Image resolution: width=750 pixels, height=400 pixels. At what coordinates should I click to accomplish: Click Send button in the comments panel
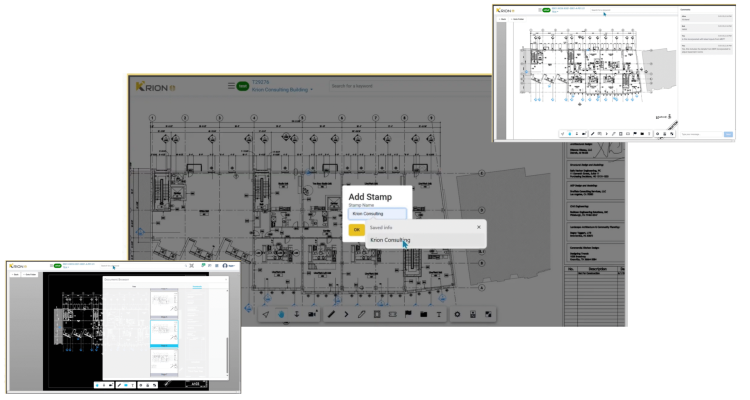click(728, 133)
